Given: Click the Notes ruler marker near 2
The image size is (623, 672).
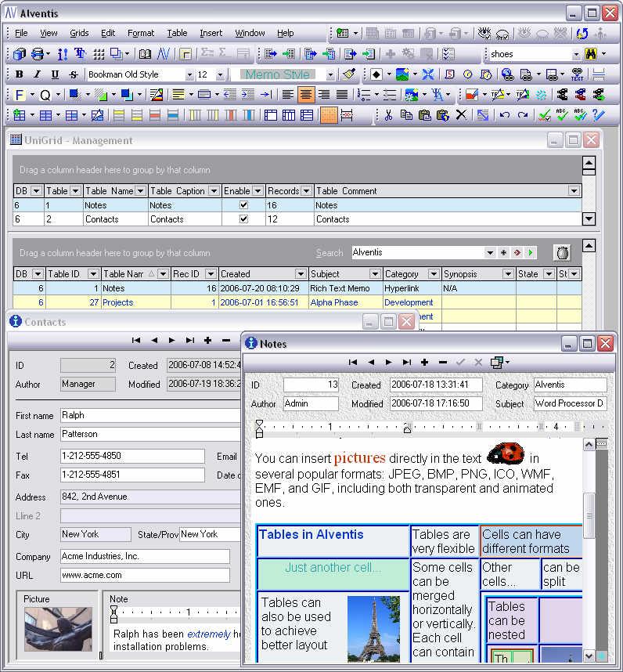Looking at the screenshot, I should pyautogui.click(x=408, y=428).
